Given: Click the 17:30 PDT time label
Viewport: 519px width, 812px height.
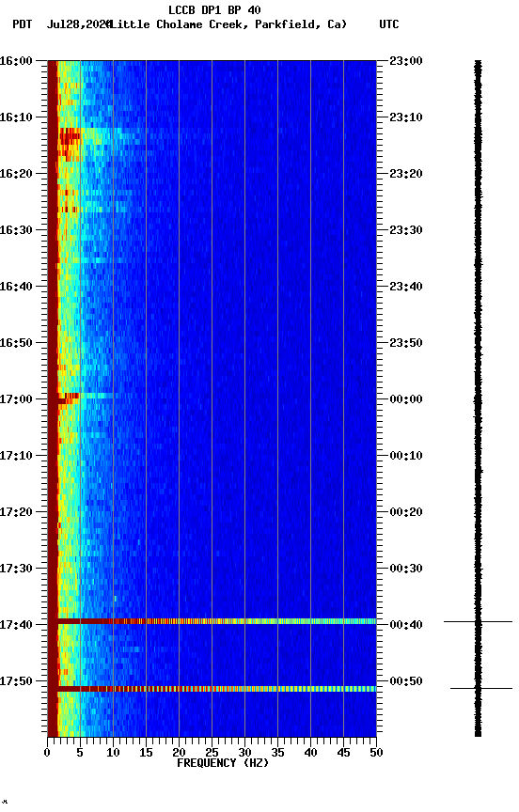Looking at the screenshot, I should (16, 569).
